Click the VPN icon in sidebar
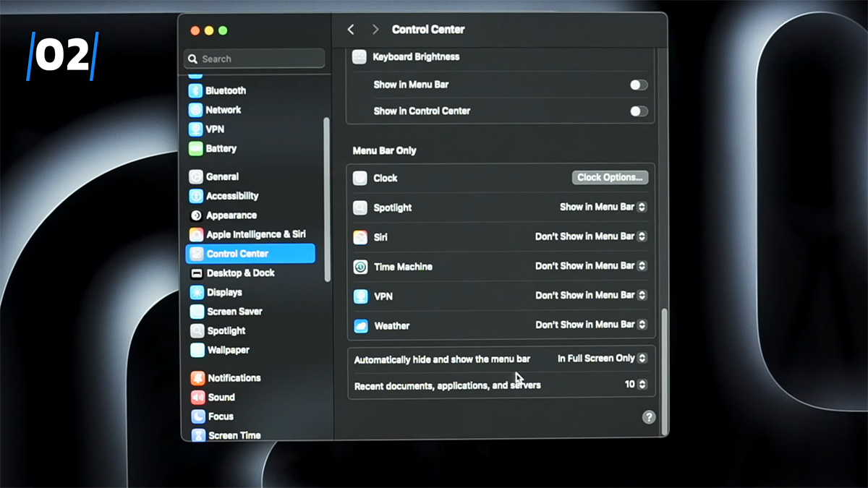Viewport: 868px width, 488px height. [195, 129]
